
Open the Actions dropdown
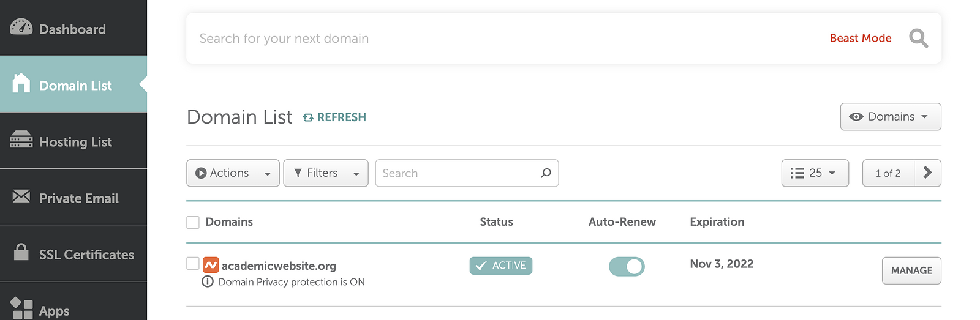[233, 173]
